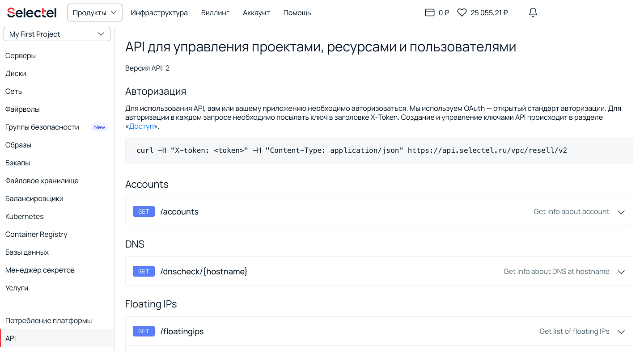This screenshot has height=353, width=644.
Task: Open the Биллинг menu
Action: [x=215, y=13]
